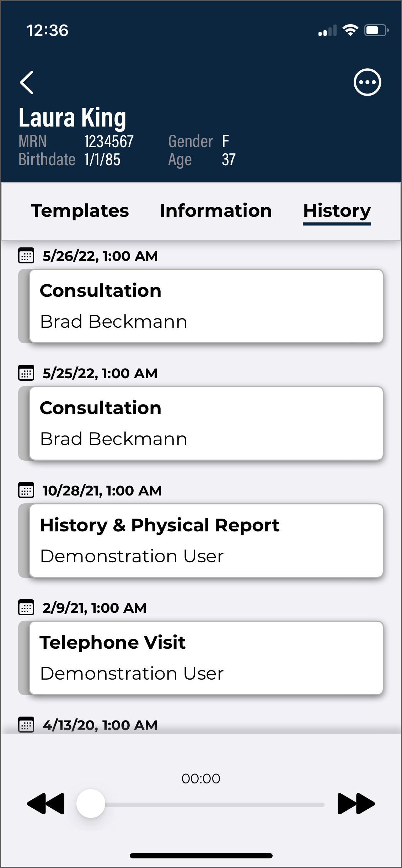The image size is (402, 868).
Task: Switch to the Information tab
Action: click(216, 211)
